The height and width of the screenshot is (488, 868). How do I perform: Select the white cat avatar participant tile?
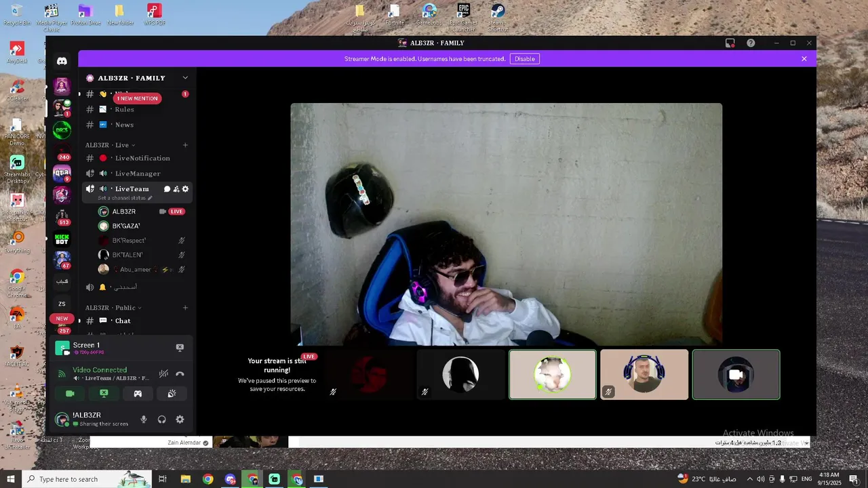tap(553, 374)
